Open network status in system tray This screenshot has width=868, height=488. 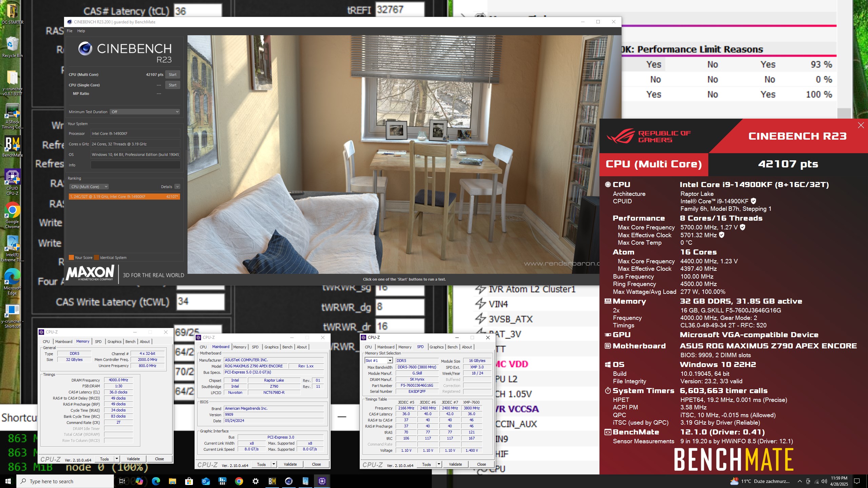click(x=816, y=481)
